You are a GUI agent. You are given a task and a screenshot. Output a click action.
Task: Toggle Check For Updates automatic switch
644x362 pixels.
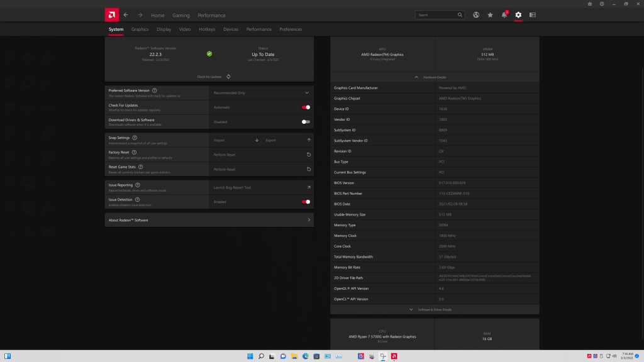coord(306,107)
